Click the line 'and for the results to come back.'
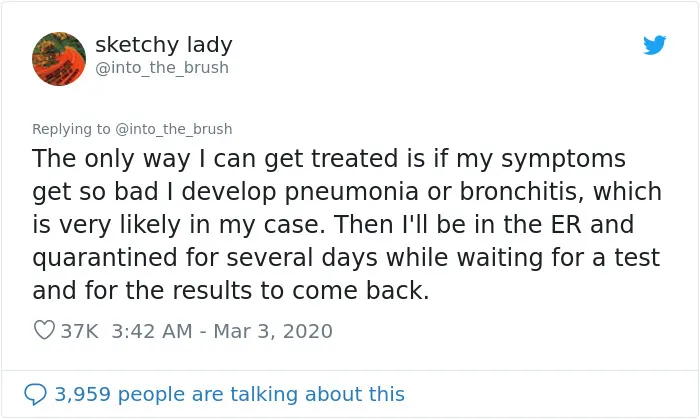 pyautogui.click(x=231, y=290)
